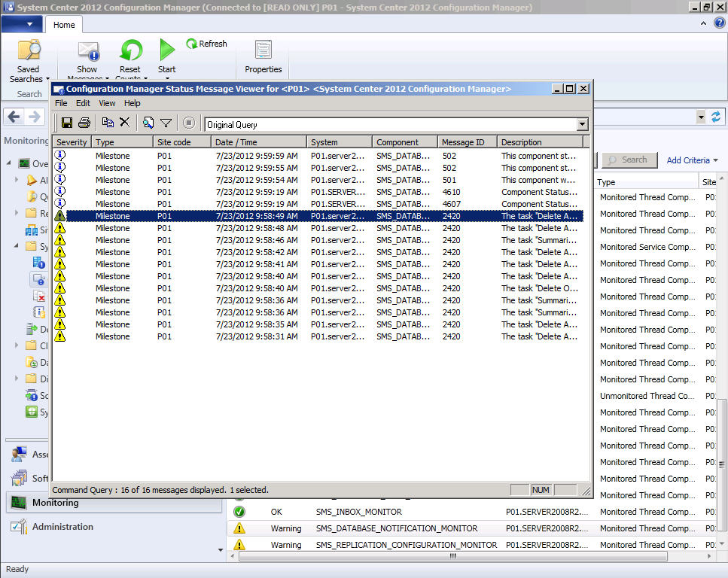The width and height of the screenshot is (728, 578).
Task: Click the Search button in the console
Action: click(x=629, y=160)
